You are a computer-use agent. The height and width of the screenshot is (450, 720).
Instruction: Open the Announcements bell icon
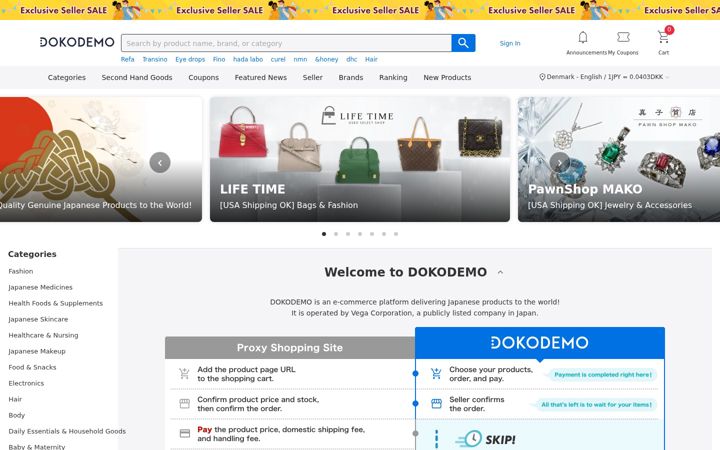click(583, 37)
